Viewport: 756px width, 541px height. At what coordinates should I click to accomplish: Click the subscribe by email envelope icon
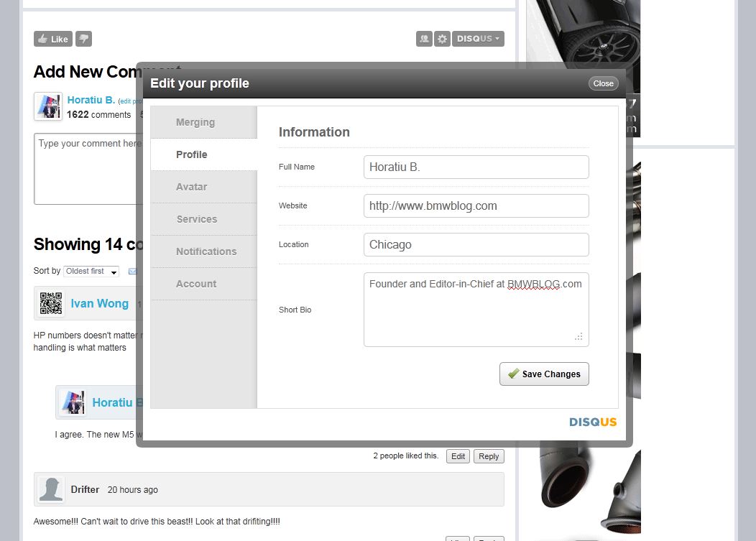pos(132,272)
